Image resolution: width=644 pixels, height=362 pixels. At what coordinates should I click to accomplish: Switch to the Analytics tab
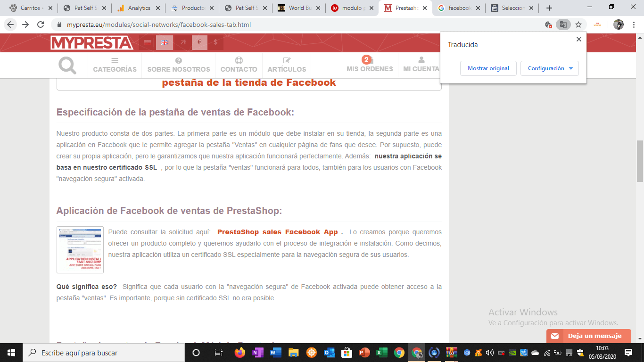click(x=139, y=8)
